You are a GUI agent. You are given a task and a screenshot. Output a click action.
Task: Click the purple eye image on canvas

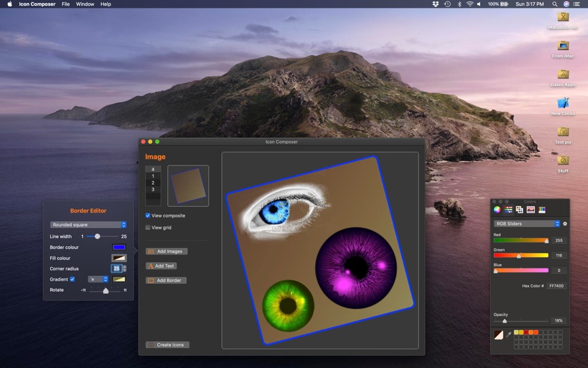click(355, 268)
